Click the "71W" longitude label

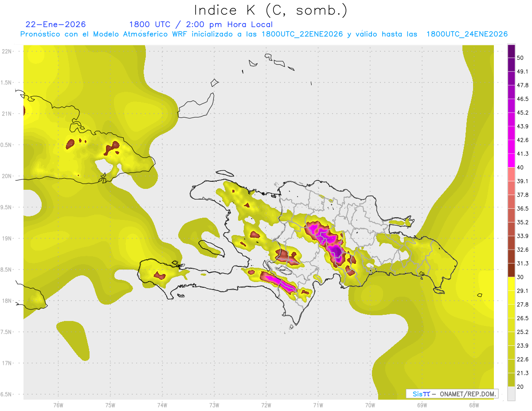click(x=318, y=405)
